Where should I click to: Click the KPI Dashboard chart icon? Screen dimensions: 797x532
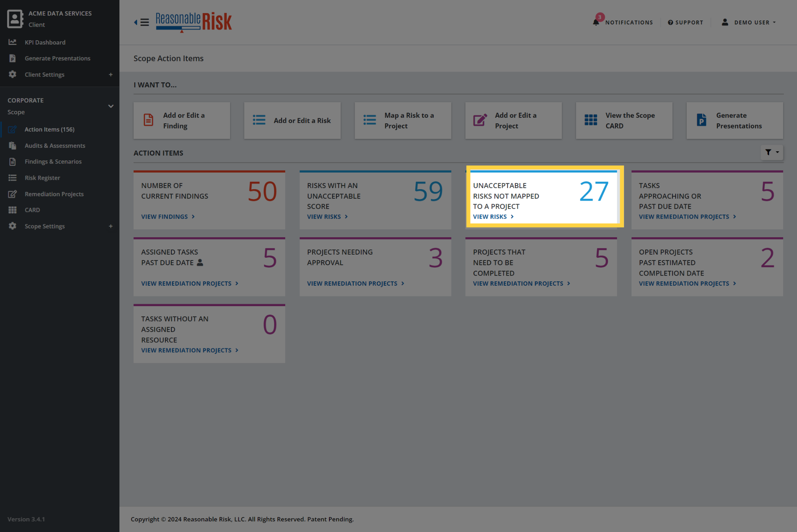[13, 42]
